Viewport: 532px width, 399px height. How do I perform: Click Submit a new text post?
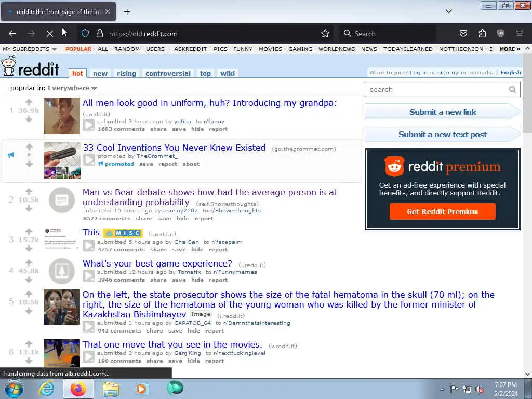tap(443, 135)
